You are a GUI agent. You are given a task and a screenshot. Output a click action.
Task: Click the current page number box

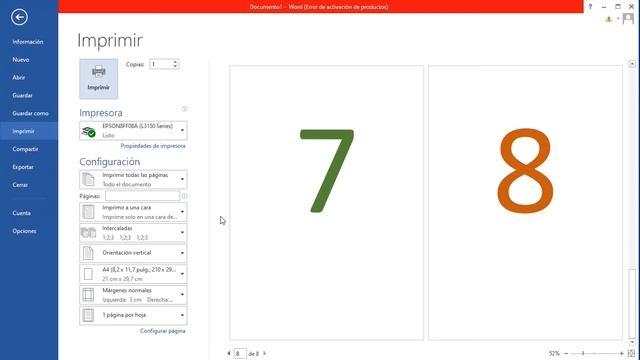click(240, 353)
